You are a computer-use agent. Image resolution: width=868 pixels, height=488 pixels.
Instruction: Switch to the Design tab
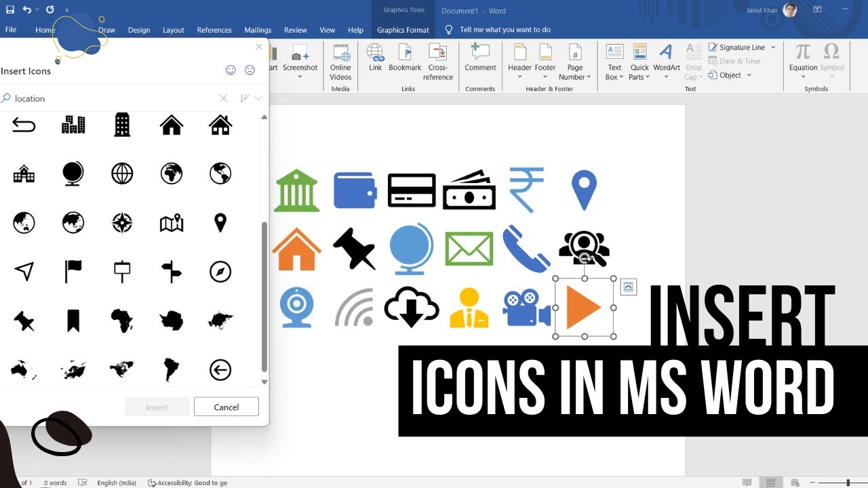click(x=139, y=30)
